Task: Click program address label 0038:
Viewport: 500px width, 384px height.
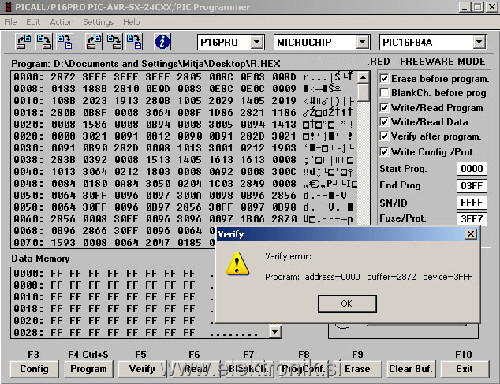Action: click(x=28, y=160)
